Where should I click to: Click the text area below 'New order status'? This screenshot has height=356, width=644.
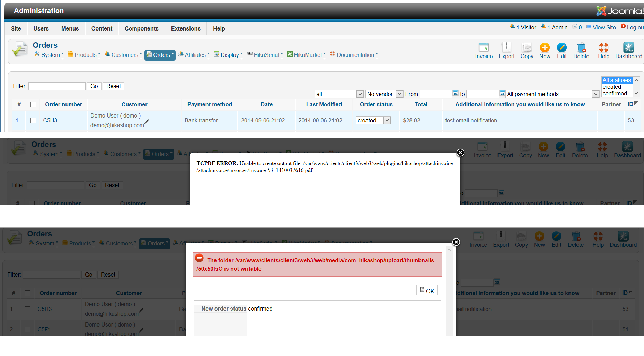(347, 325)
